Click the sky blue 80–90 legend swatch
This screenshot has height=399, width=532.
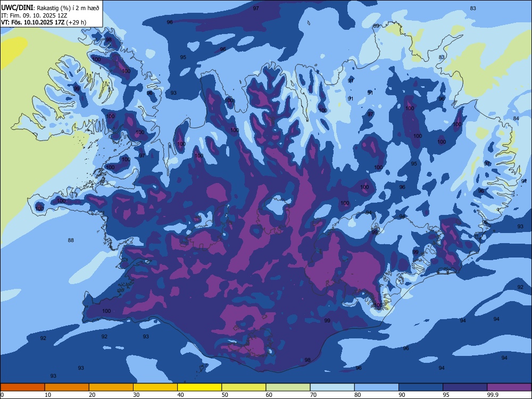(377, 387)
